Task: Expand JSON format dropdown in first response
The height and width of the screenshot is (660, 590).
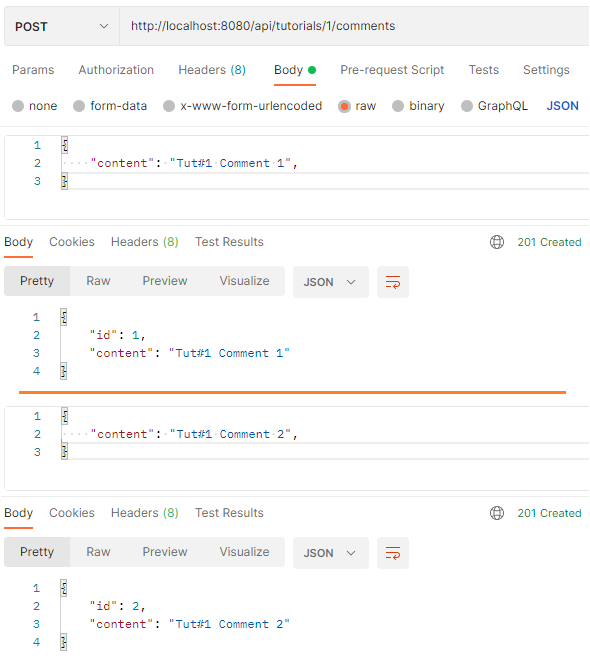Action: [x=331, y=282]
